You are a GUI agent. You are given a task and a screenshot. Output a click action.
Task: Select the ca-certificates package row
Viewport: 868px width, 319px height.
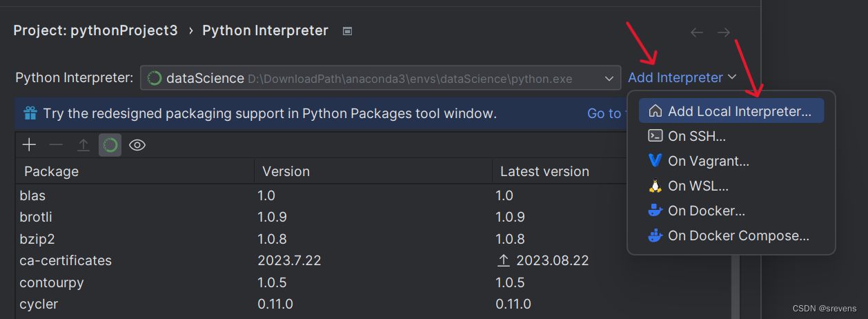tap(66, 260)
